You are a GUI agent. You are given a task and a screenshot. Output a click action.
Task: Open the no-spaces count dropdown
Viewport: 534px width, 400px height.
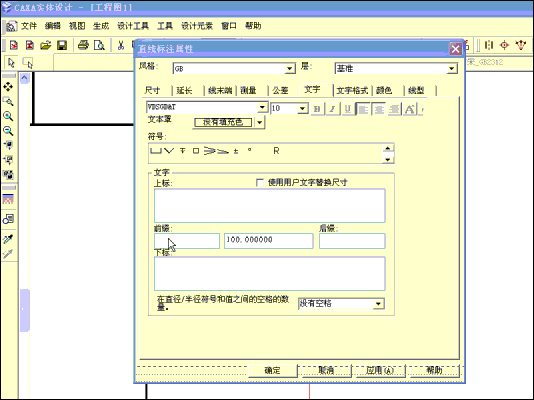(x=378, y=304)
